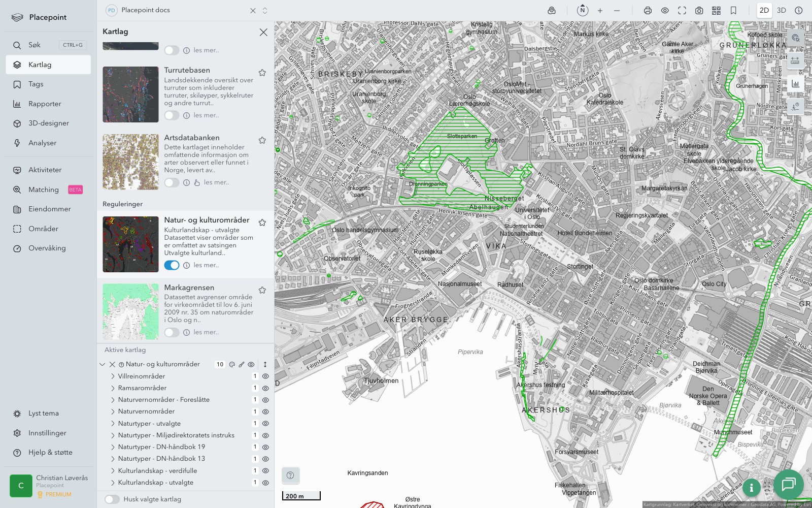Go to Eiendommer in the sidebar
This screenshot has height=508, width=812.
(49, 209)
